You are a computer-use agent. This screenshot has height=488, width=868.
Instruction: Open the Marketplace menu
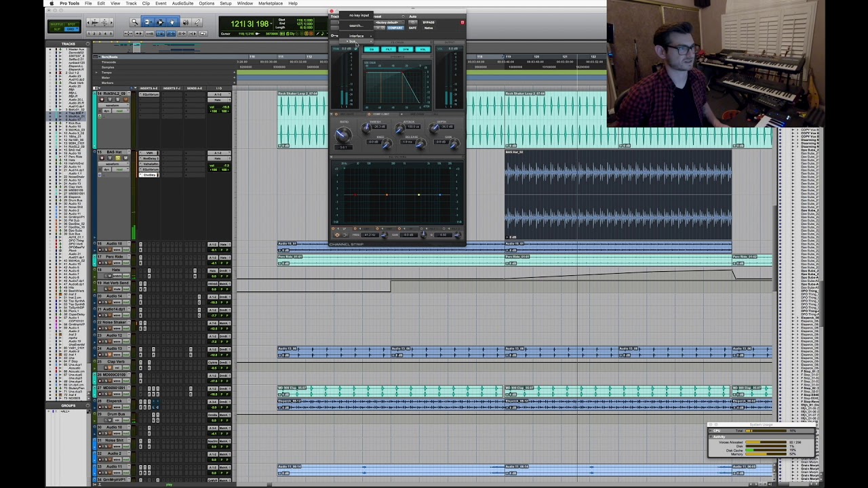point(271,3)
